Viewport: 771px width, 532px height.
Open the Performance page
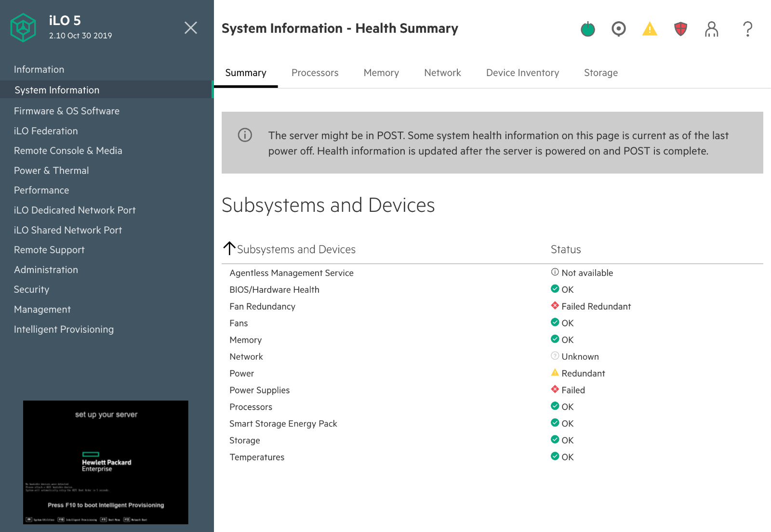pos(41,190)
